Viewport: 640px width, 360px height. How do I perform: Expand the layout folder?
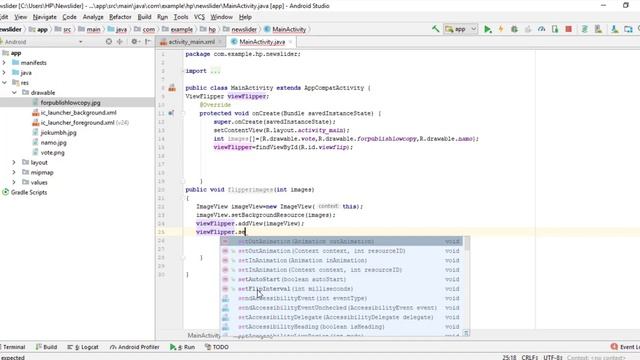(x=14, y=162)
